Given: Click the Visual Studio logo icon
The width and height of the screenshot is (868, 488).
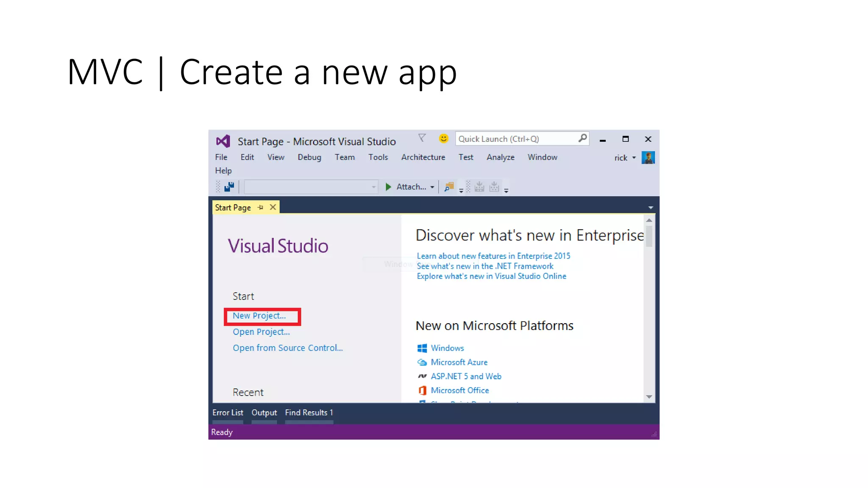Looking at the screenshot, I should click(223, 141).
